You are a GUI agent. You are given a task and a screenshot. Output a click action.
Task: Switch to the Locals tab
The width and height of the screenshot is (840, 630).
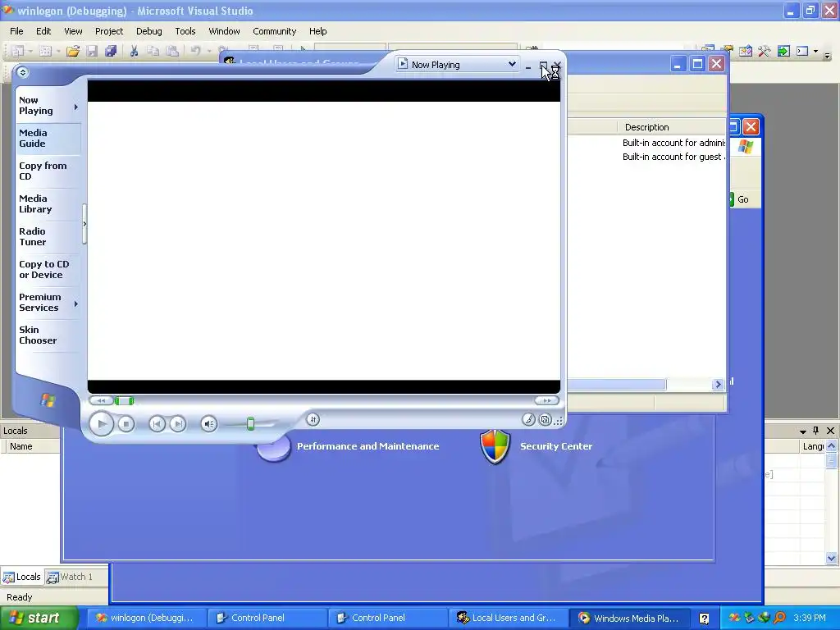pyautogui.click(x=22, y=577)
